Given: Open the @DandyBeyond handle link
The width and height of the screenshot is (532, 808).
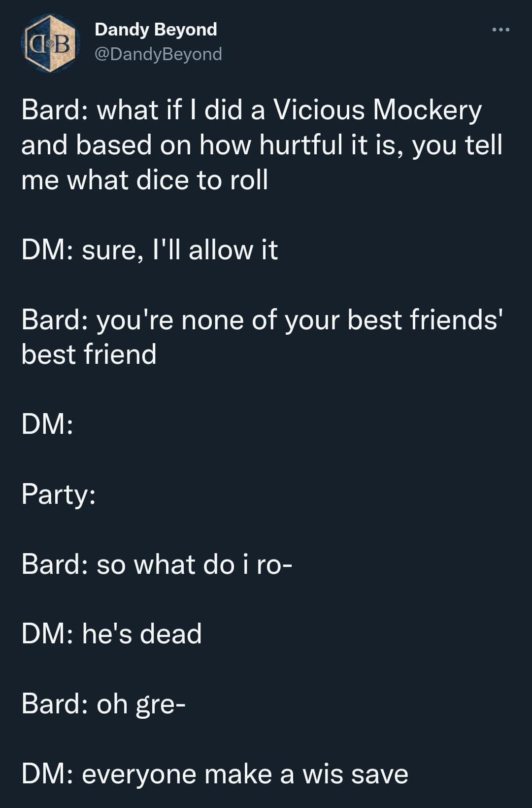Looking at the screenshot, I should 158,54.
